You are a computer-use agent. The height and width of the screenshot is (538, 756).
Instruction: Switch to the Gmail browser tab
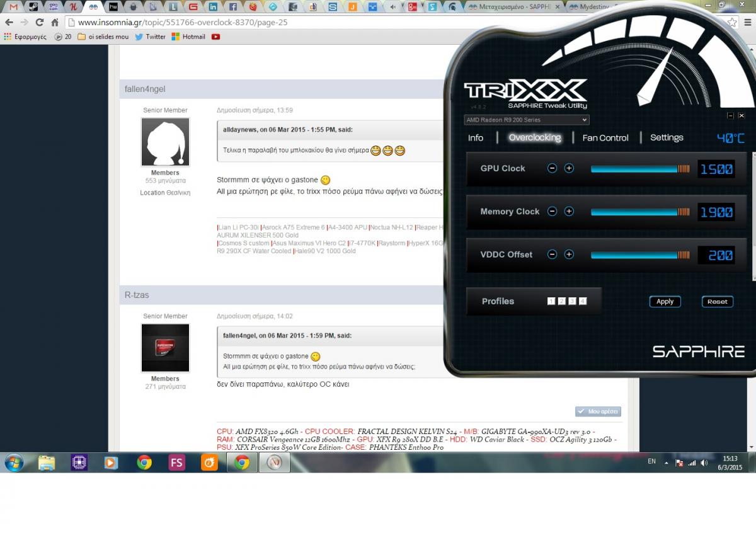pos(14,7)
